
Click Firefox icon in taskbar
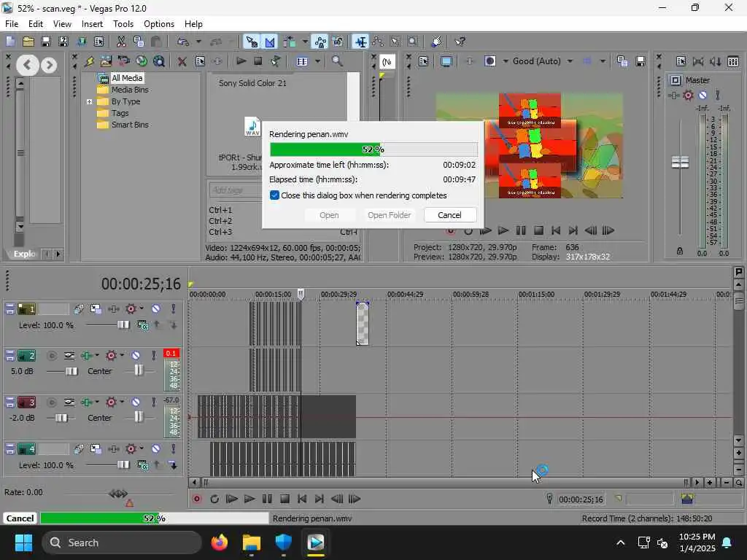220,542
